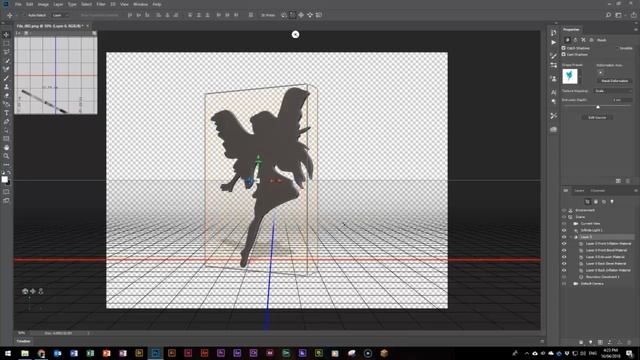Click the Play actions panel icon
The width and height of the screenshot is (640, 360).
click(x=553, y=42)
